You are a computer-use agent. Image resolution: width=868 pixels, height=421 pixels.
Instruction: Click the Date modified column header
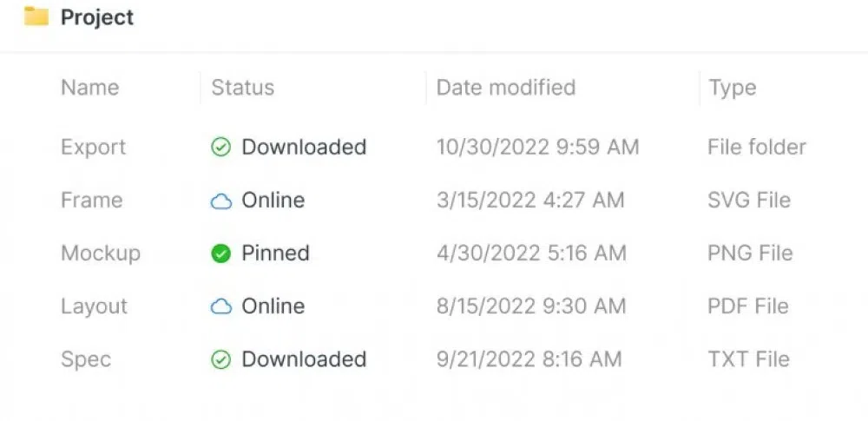(505, 88)
